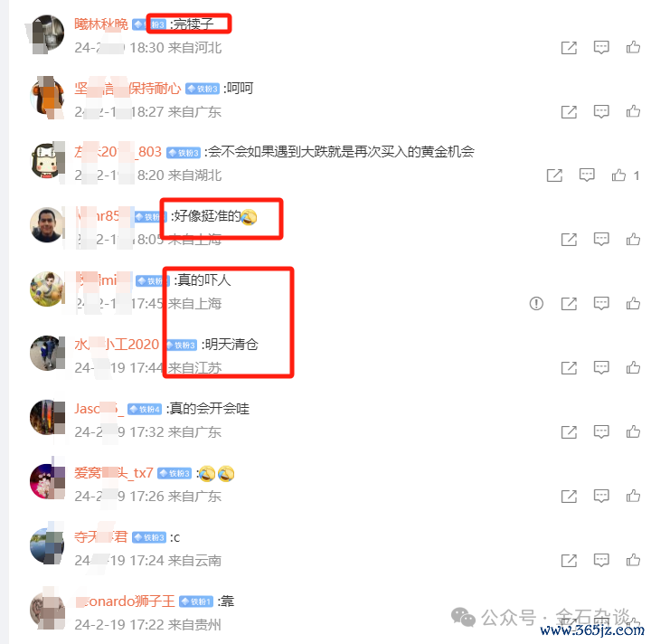
Task: Share the 明天清仓 comment
Action: coord(569,368)
